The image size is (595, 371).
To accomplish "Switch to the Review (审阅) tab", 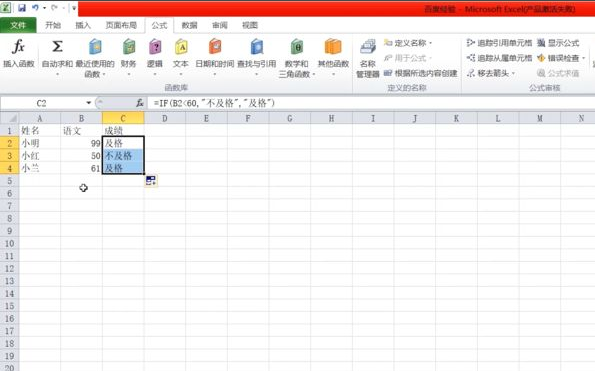I will click(220, 25).
